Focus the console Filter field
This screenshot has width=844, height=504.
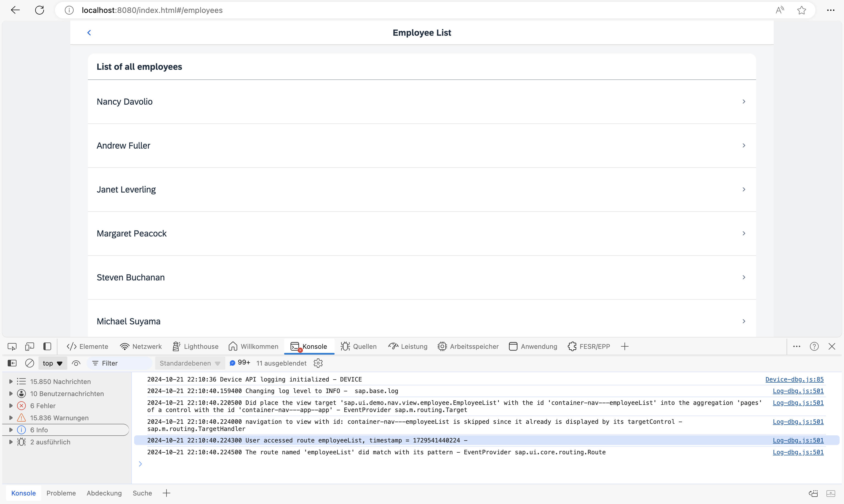click(x=120, y=363)
